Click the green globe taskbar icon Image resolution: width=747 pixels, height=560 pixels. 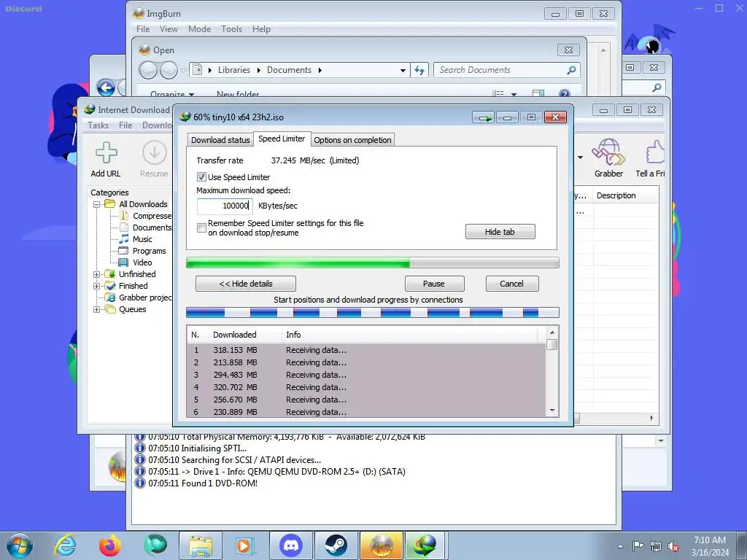pyautogui.click(x=155, y=545)
